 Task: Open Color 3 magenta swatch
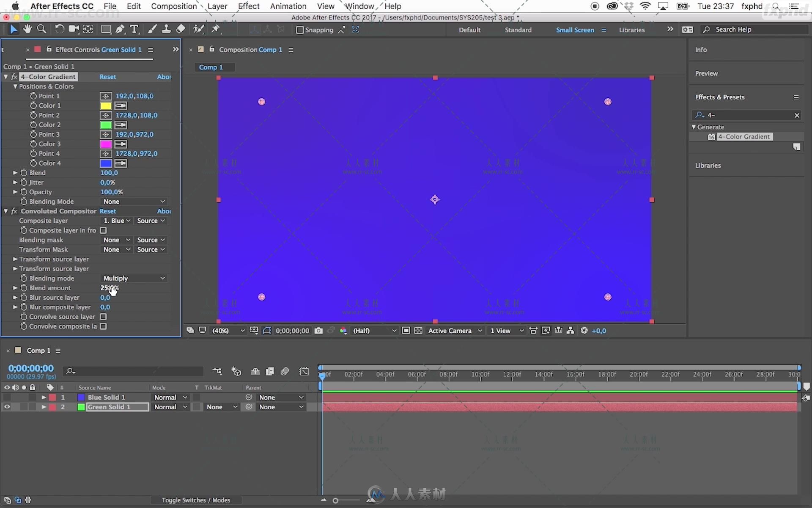[x=106, y=144]
